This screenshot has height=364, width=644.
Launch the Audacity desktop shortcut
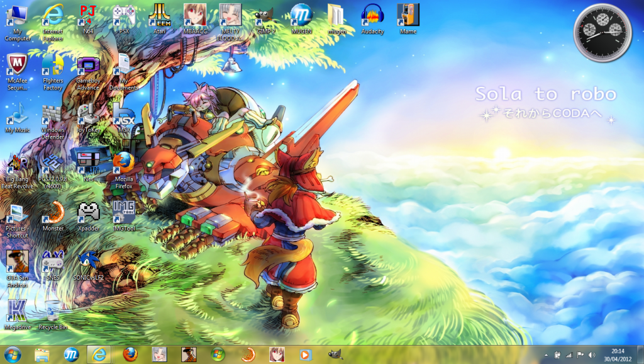pyautogui.click(x=372, y=19)
